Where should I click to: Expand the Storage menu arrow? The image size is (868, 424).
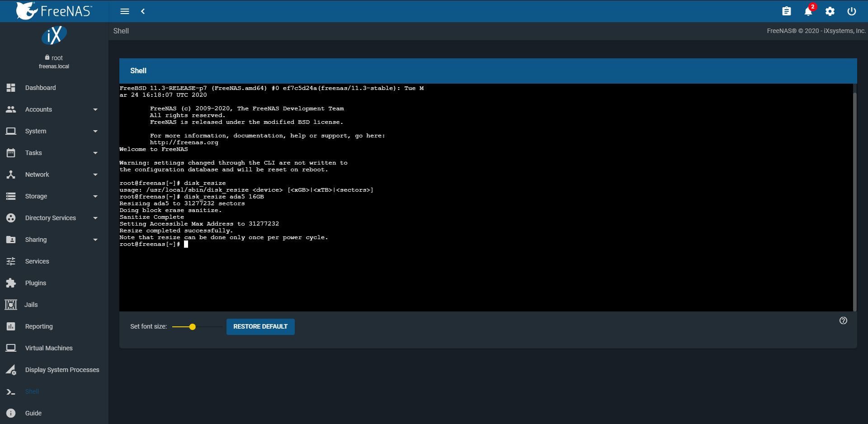point(95,196)
